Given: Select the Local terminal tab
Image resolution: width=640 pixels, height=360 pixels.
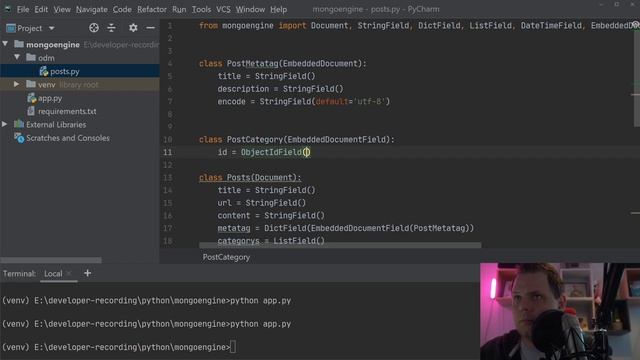Looking at the screenshot, I should 53,273.
